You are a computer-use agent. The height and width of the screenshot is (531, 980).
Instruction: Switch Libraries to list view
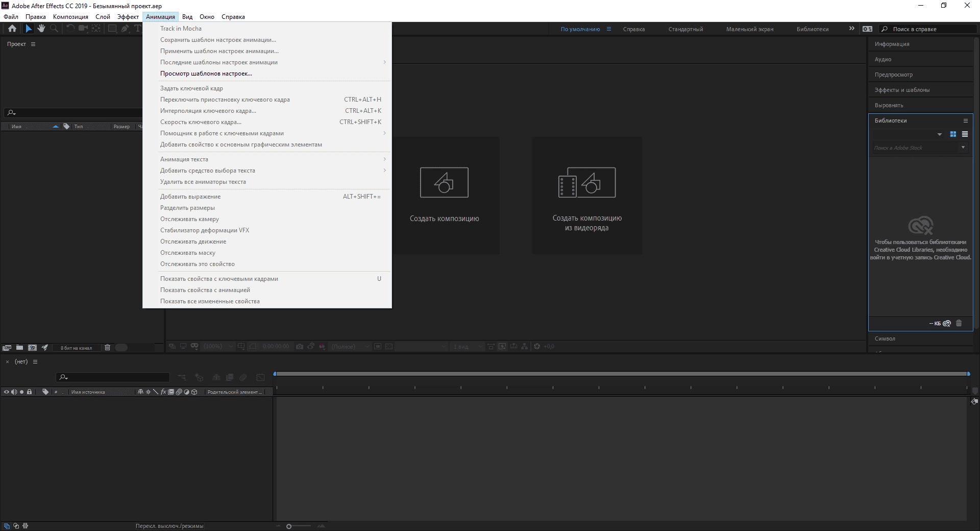click(x=965, y=134)
